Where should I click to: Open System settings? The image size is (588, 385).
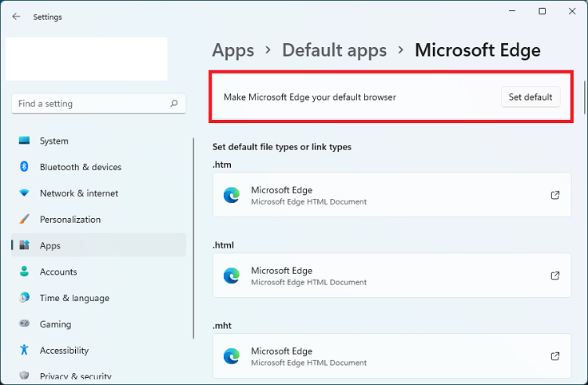tap(98, 141)
